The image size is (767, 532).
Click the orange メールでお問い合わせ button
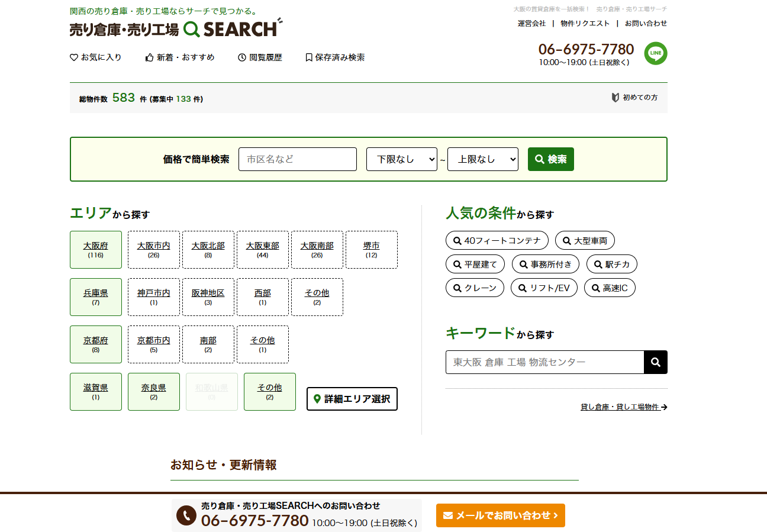[x=500, y=515]
